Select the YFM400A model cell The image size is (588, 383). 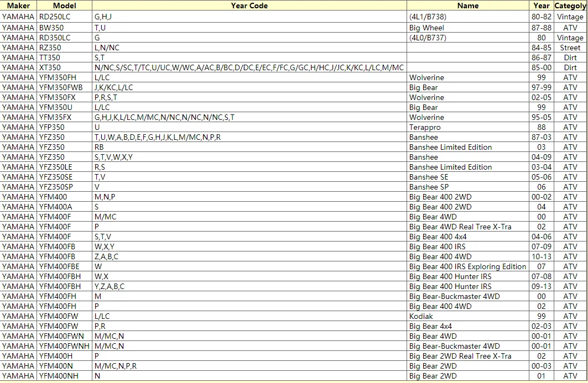(x=65, y=207)
